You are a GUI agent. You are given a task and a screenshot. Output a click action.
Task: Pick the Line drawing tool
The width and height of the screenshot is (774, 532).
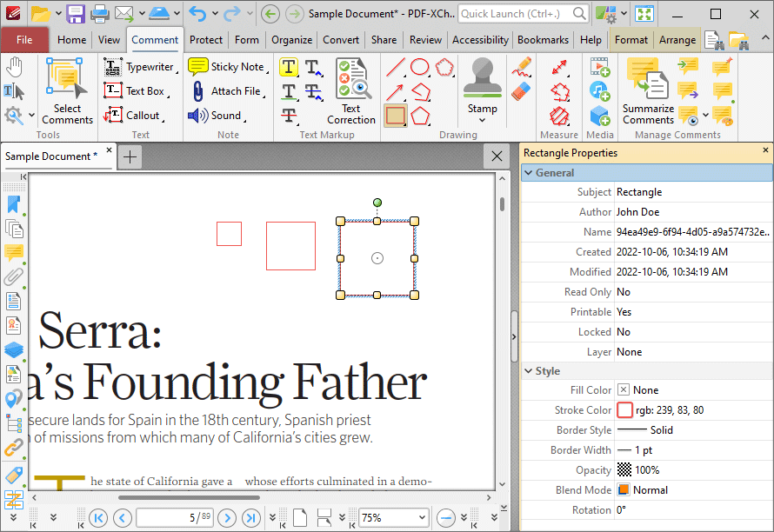[396, 67]
